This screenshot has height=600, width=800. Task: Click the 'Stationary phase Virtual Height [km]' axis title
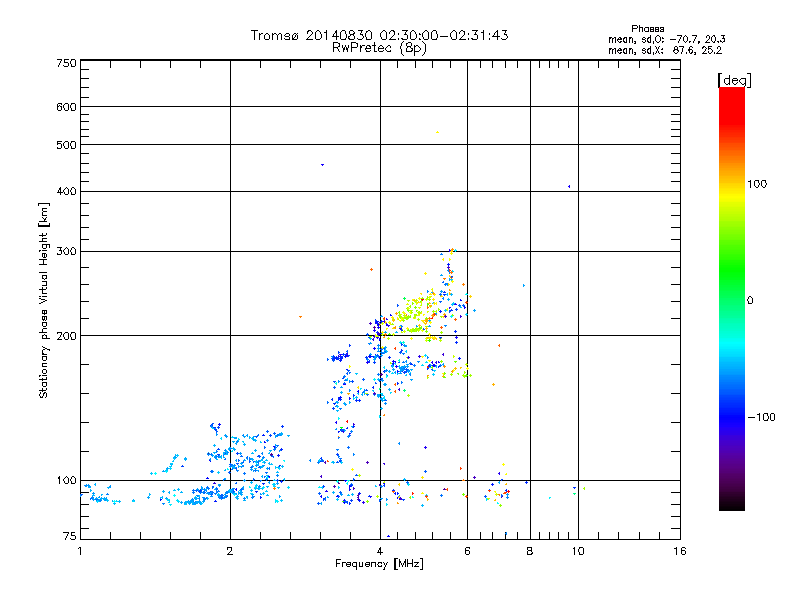click(43, 300)
